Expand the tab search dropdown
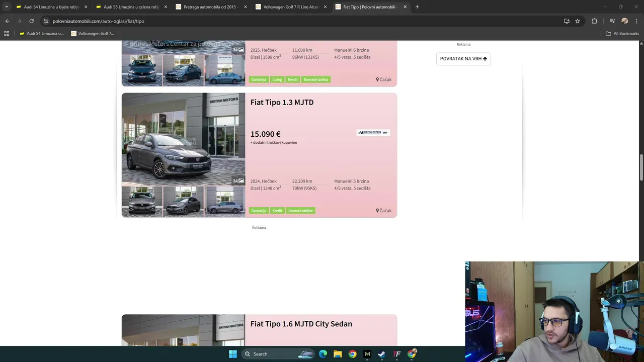Screen dimensions: 644x362 coord(7,7)
